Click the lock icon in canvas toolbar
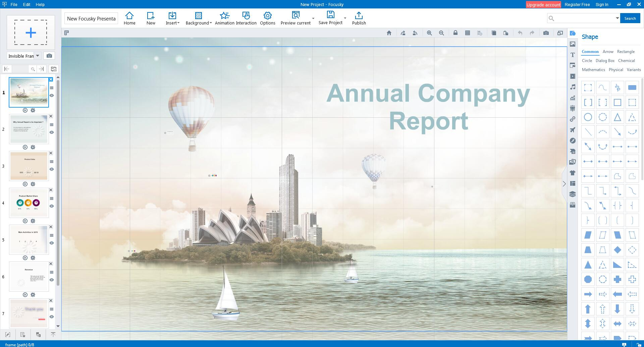The width and height of the screenshot is (644, 347). [455, 33]
